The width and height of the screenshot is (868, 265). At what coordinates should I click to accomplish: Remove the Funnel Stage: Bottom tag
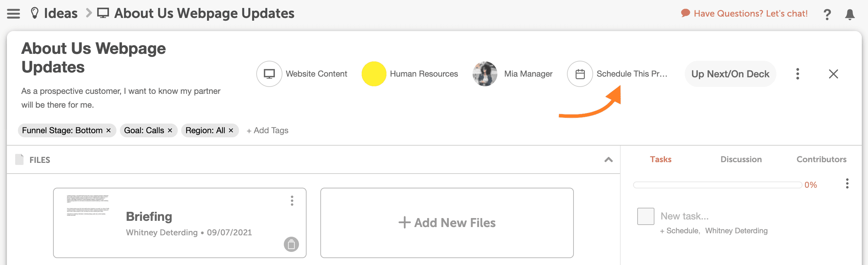click(108, 130)
